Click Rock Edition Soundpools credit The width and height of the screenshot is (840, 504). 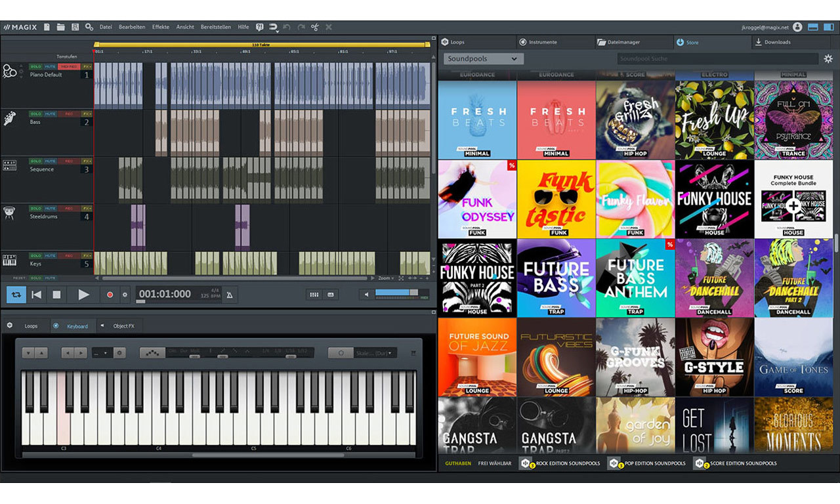tap(560, 463)
